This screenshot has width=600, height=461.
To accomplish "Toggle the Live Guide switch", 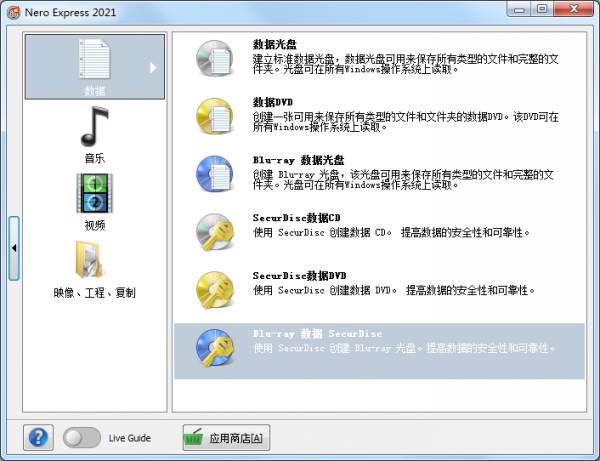I will point(81,437).
